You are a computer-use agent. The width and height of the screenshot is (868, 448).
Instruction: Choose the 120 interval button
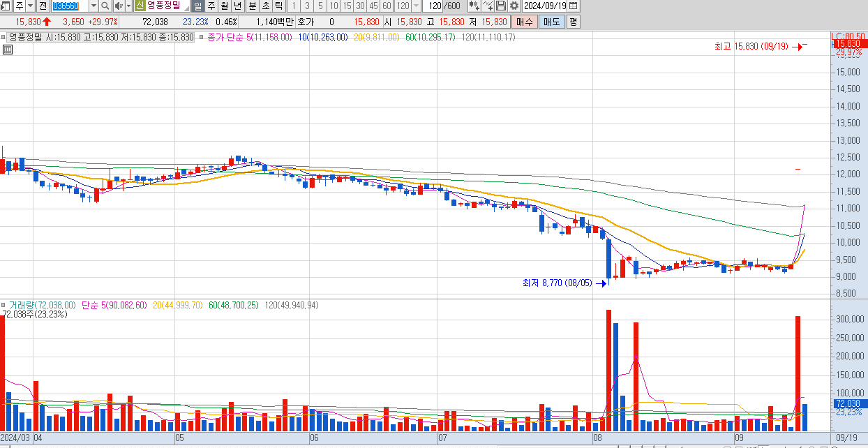point(403,6)
